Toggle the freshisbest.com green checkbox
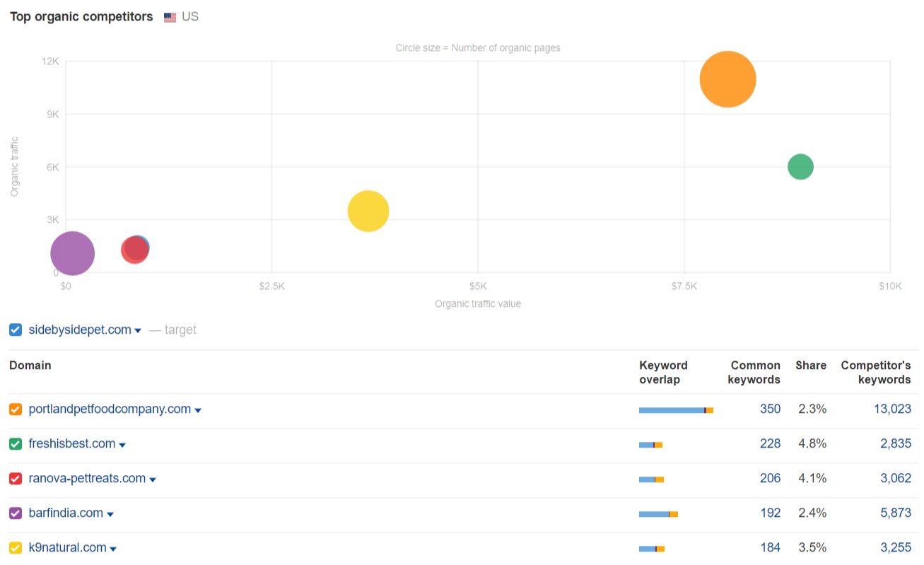Screen dimensions: 924x565 (16, 444)
